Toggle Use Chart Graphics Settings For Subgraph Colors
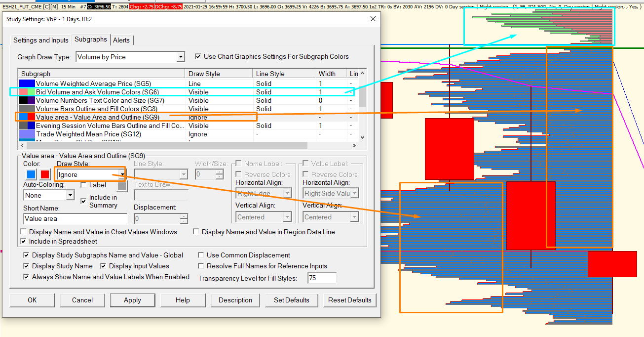Image resolution: width=644 pixels, height=337 pixels. click(x=198, y=56)
